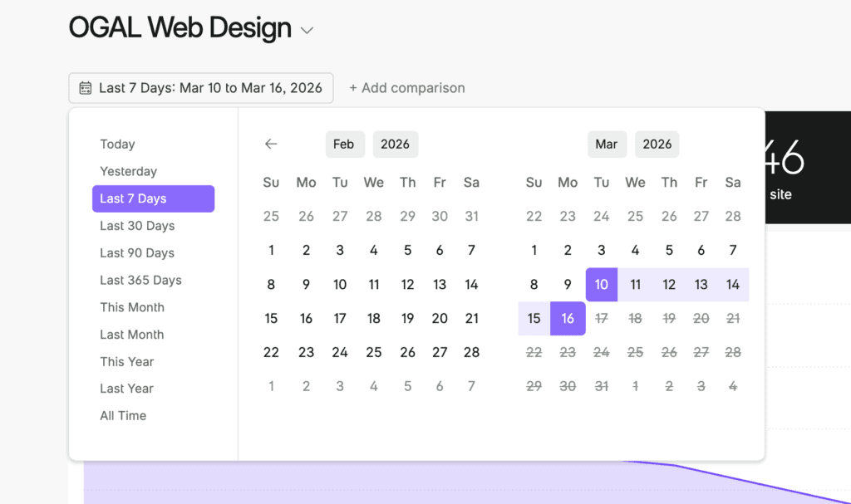Viewport: 851px width, 504px height.
Task: Select February 20 on the calendar
Action: tap(440, 318)
